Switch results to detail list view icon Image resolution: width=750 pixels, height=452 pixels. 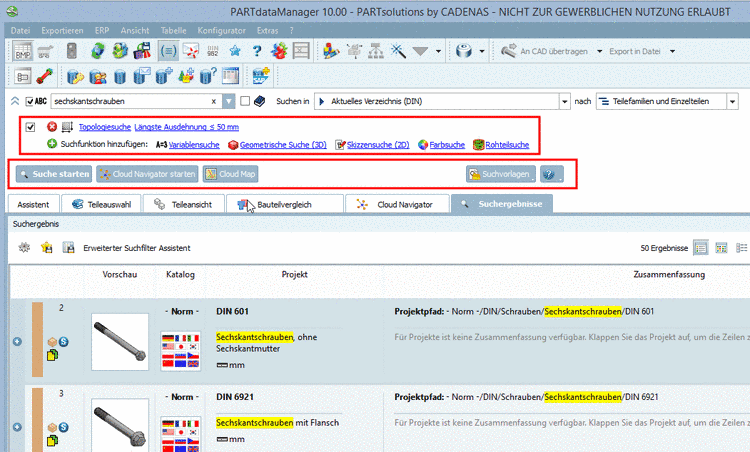pos(741,247)
